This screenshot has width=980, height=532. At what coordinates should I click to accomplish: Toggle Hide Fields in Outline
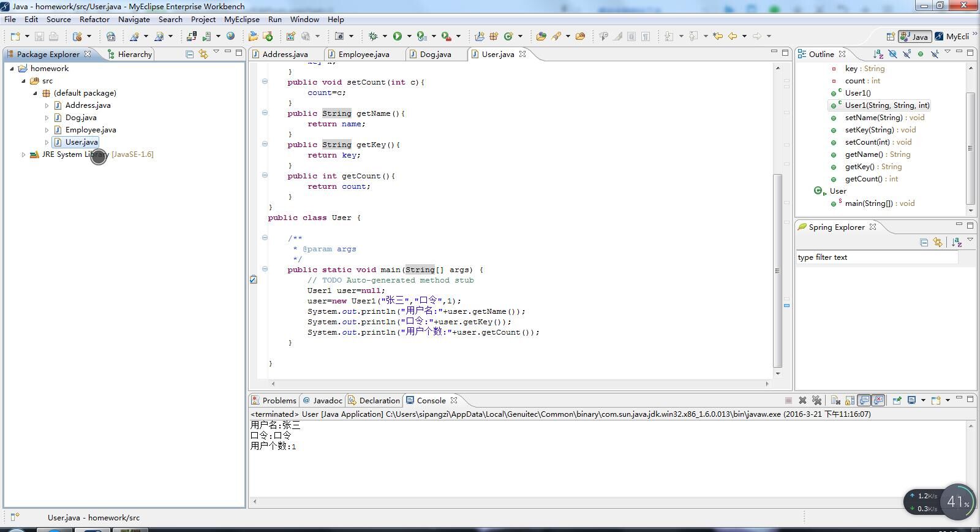[892, 54]
